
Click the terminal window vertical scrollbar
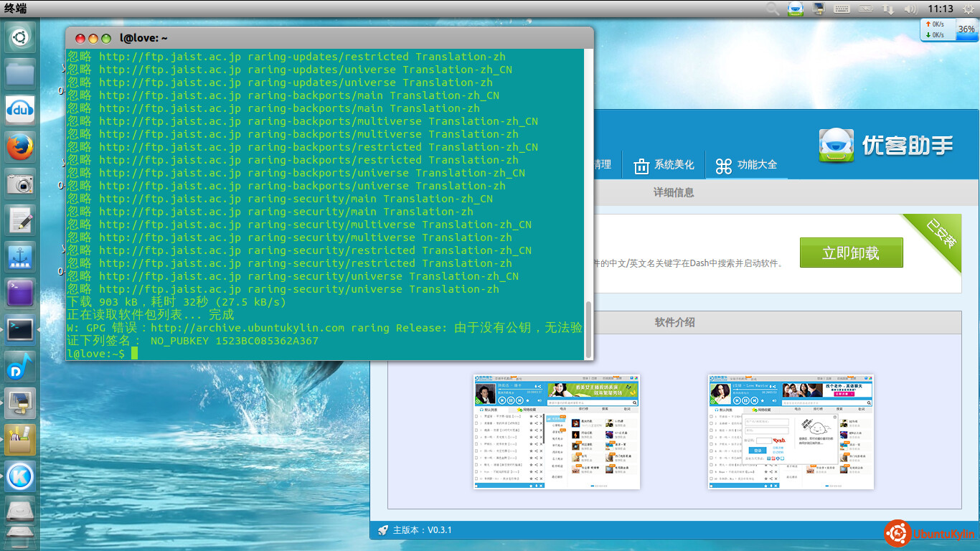(x=589, y=329)
